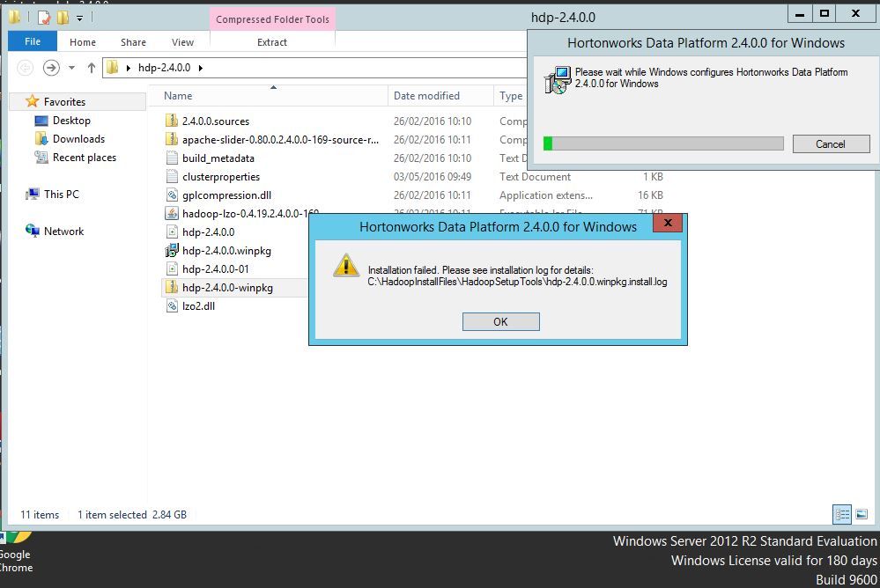Viewport: 880px width, 588px height.
Task: Switch to Details view in the status bar
Action: [842, 514]
